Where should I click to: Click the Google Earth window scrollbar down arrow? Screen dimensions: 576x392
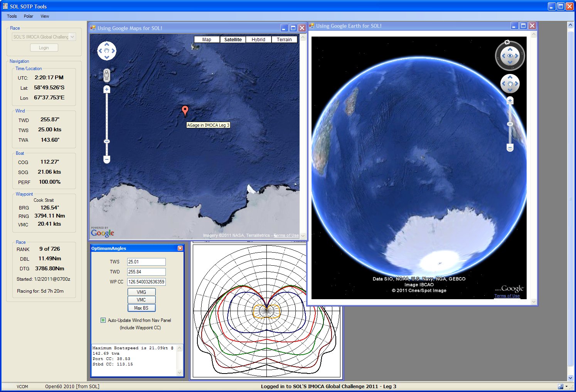pos(534,302)
